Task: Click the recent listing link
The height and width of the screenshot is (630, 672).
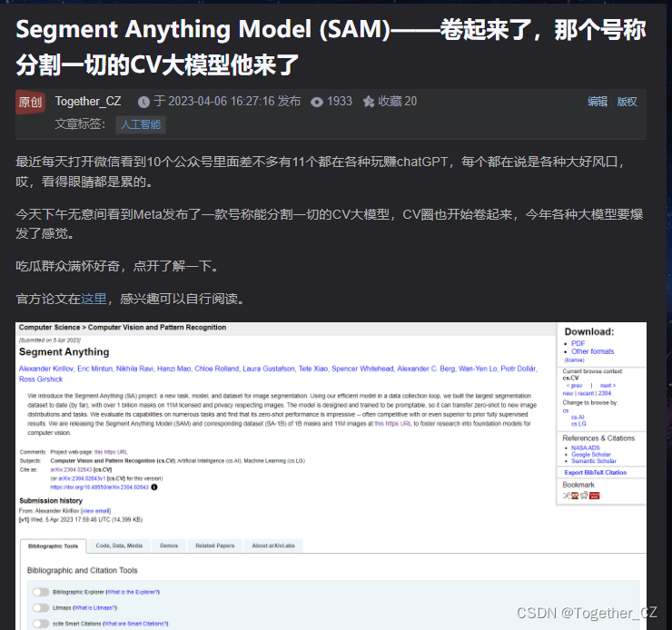Action: 586,393
